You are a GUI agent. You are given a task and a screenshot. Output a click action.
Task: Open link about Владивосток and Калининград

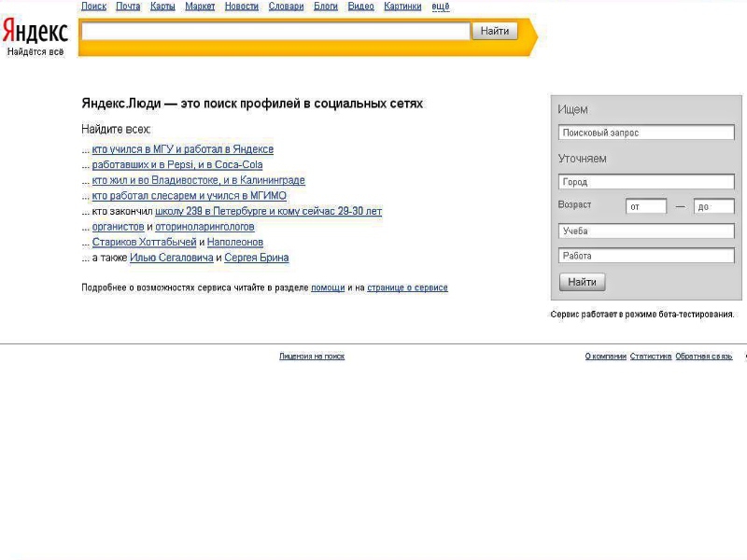198,180
